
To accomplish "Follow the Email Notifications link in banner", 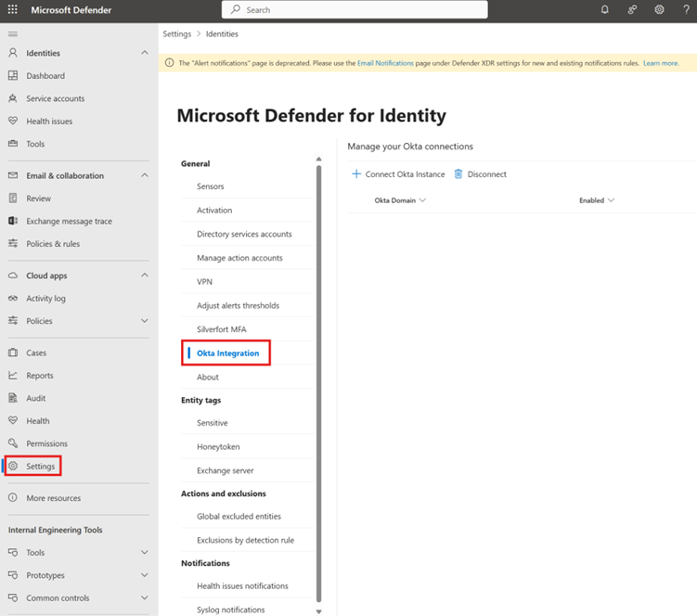I will pyautogui.click(x=387, y=63).
